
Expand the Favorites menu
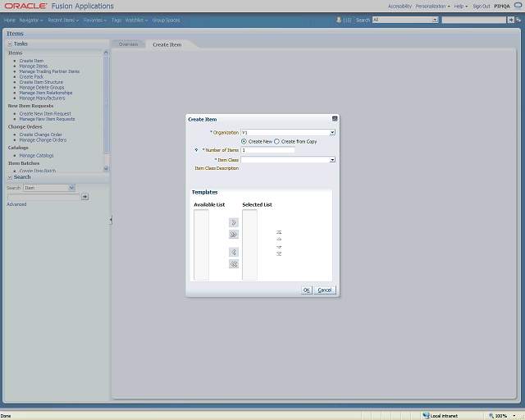(95, 20)
